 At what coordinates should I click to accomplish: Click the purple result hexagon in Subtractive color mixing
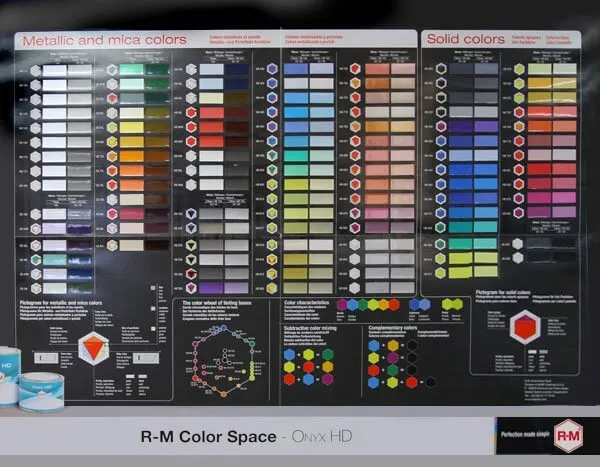[328, 380]
